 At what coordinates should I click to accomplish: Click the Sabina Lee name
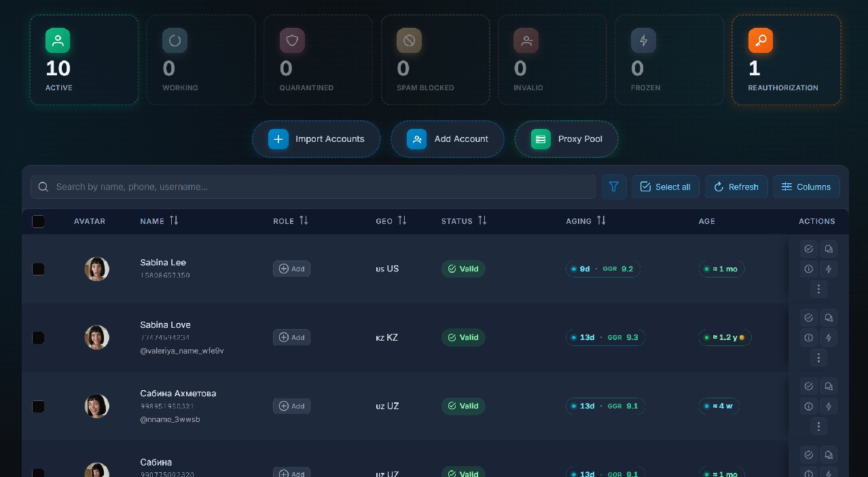pyautogui.click(x=163, y=263)
